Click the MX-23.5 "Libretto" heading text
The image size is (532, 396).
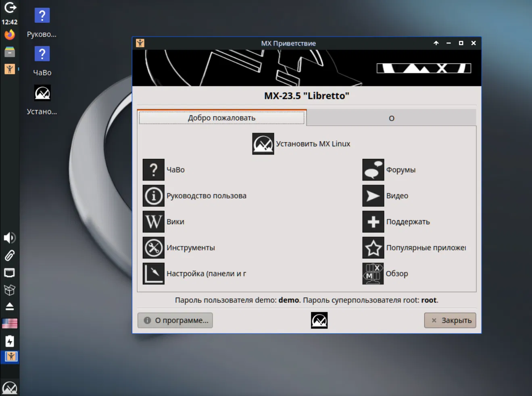[x=307, y=96]
